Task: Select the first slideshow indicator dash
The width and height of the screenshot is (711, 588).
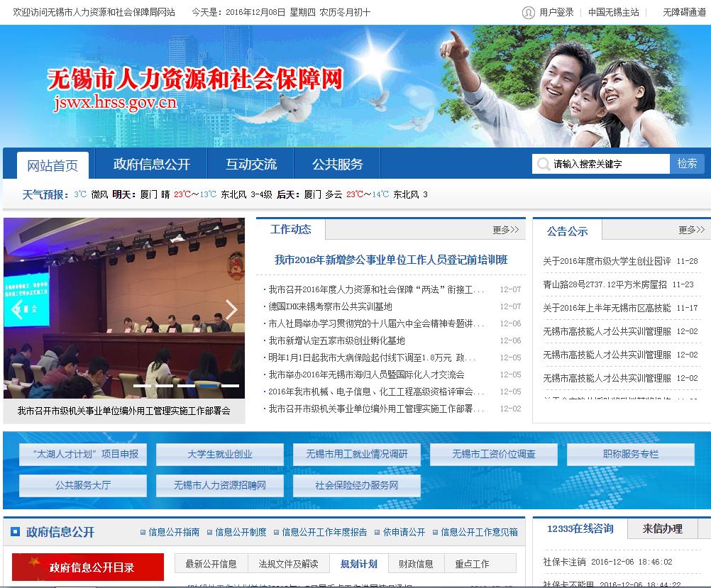Action: 142,385
